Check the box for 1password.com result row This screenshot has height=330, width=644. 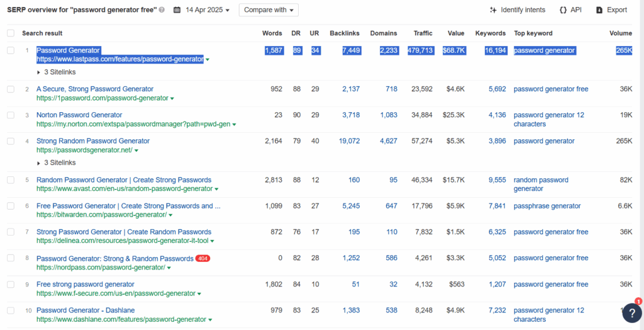point(11,89)
